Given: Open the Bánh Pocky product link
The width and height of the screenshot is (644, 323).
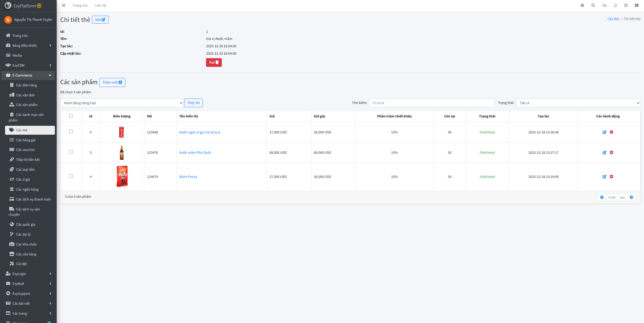Looking at the screenshot, I should click(x=188, y=177).
